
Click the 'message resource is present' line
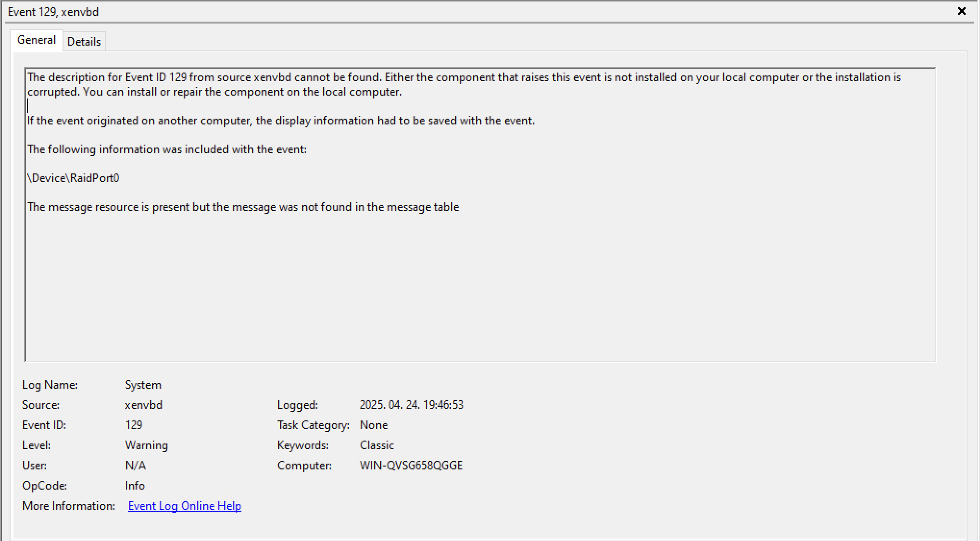[243, 207]
